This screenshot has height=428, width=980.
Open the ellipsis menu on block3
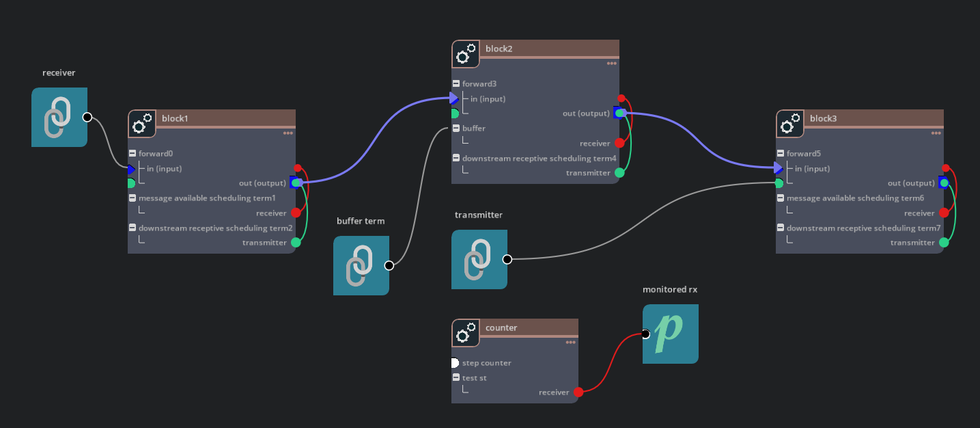[x=935, y=133]
